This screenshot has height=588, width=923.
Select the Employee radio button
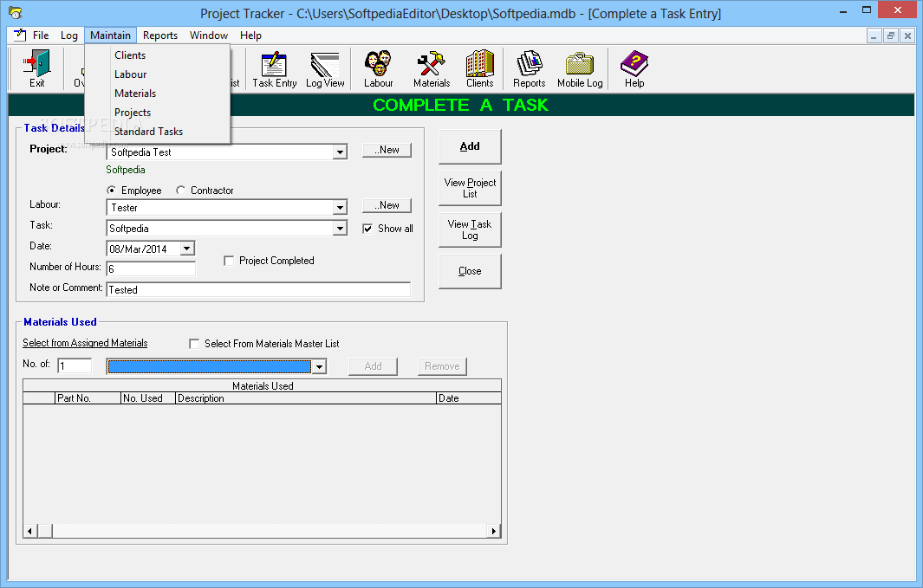pos(111,190)
